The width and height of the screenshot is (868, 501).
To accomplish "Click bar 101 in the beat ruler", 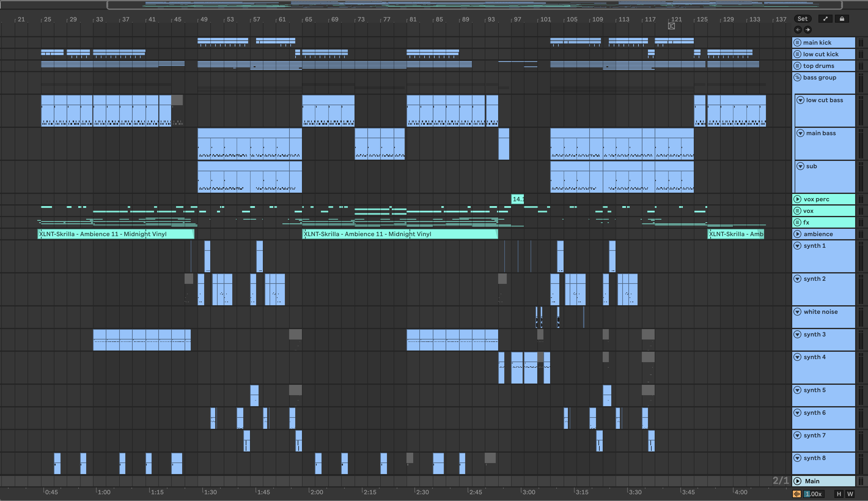I will point(545,19).
